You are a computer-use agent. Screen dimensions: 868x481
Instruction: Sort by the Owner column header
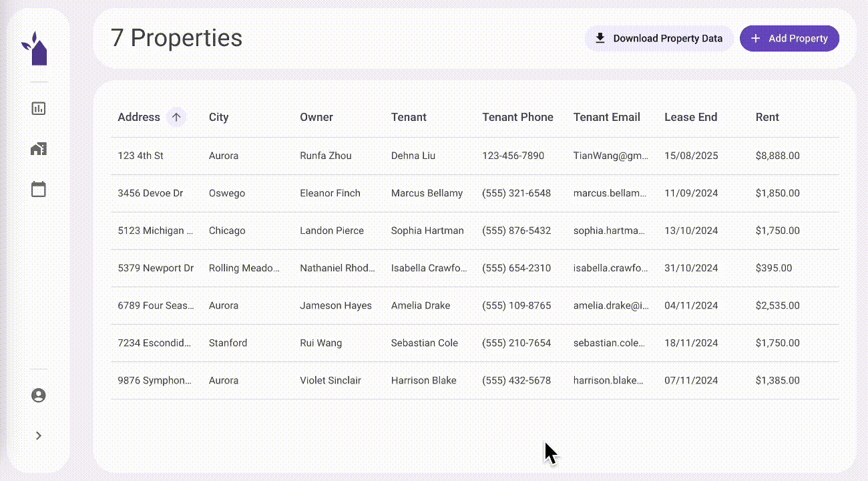tap(316, 117)
